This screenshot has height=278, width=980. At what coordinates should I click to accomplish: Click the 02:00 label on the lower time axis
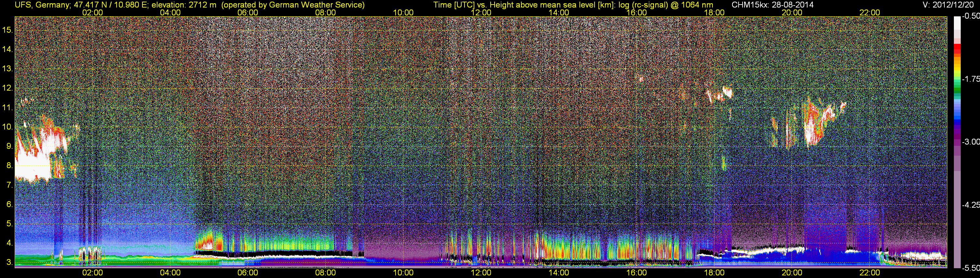point(92,273)
